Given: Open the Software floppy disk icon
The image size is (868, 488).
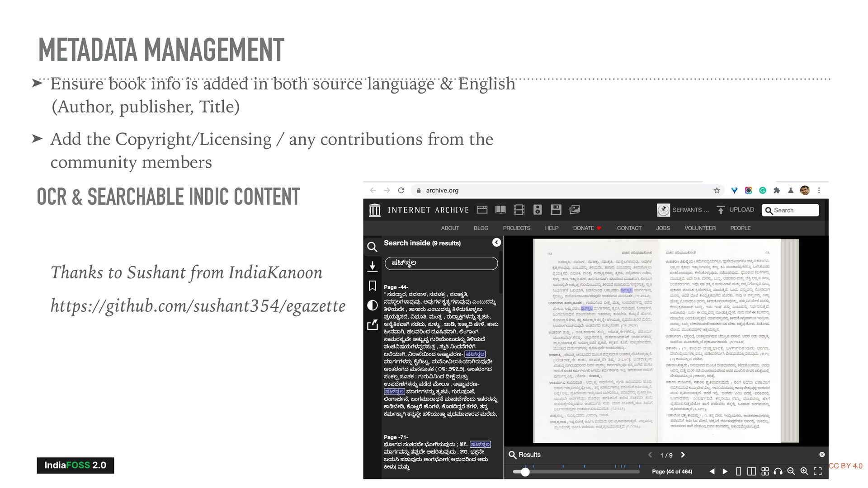Looking at the screenshot, I should (556, 210).
